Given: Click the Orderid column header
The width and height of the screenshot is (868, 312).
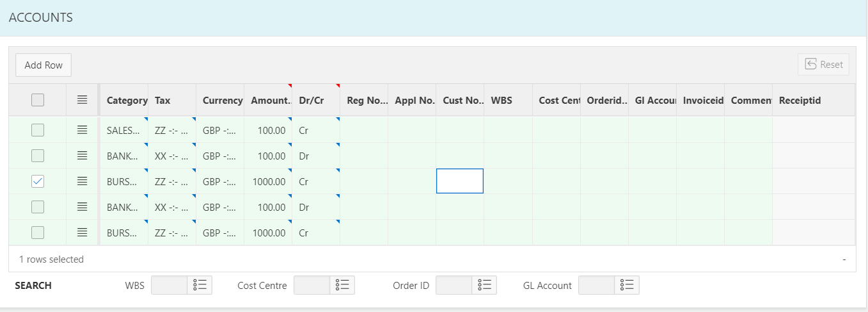Looking at the screenshot, I should tap(604, 100).
